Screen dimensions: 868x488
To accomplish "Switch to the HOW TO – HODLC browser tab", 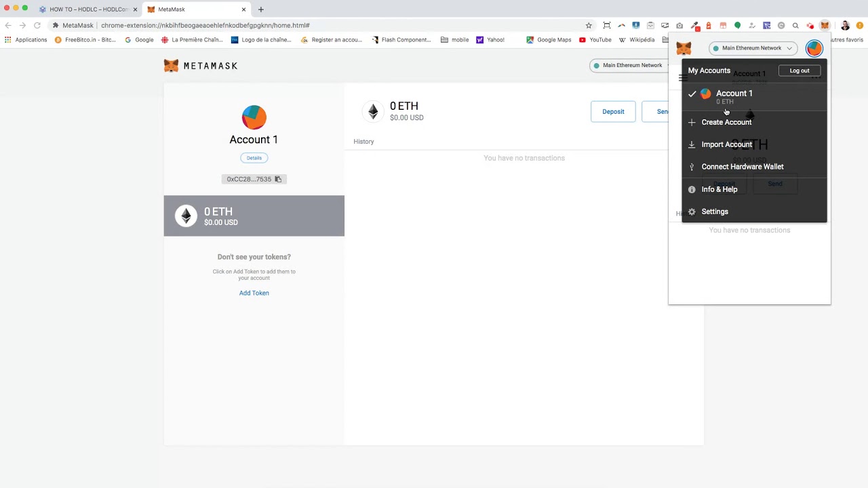I will coord(88,9).
